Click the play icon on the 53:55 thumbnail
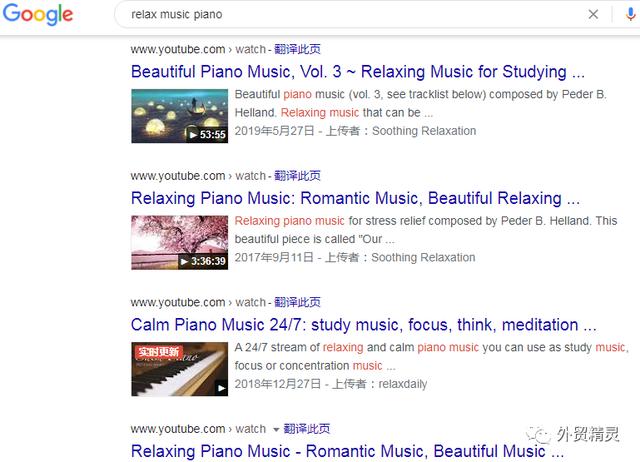This screenshot has width=640, height=462. [x=193, y=135]
